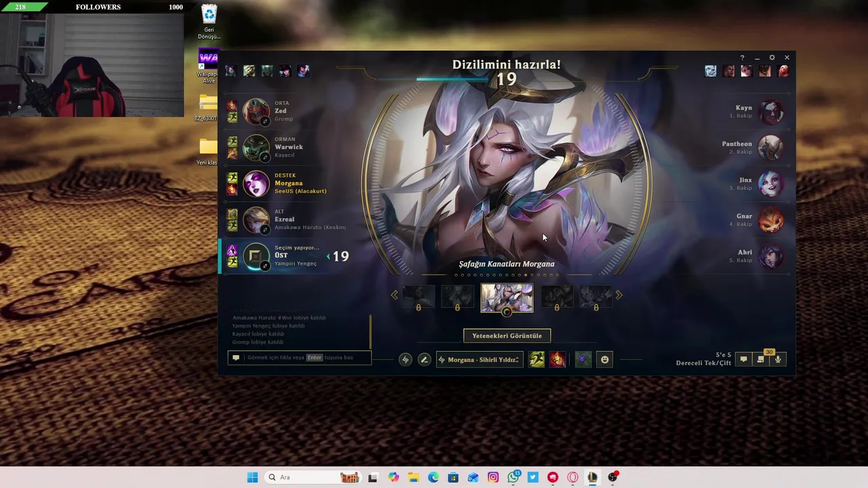Click Zed's champion portrait
This screenshot has height=488, width=868.
[x=256, y=111]
